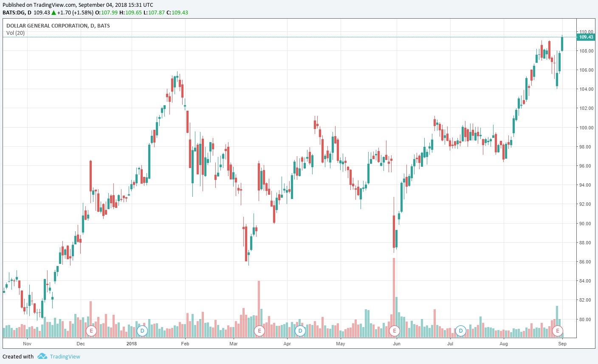This screenshot has height=364, width=598.
Task: Click the 2018 date axis label
Action: pyautogui.click(x=132, y=344)
